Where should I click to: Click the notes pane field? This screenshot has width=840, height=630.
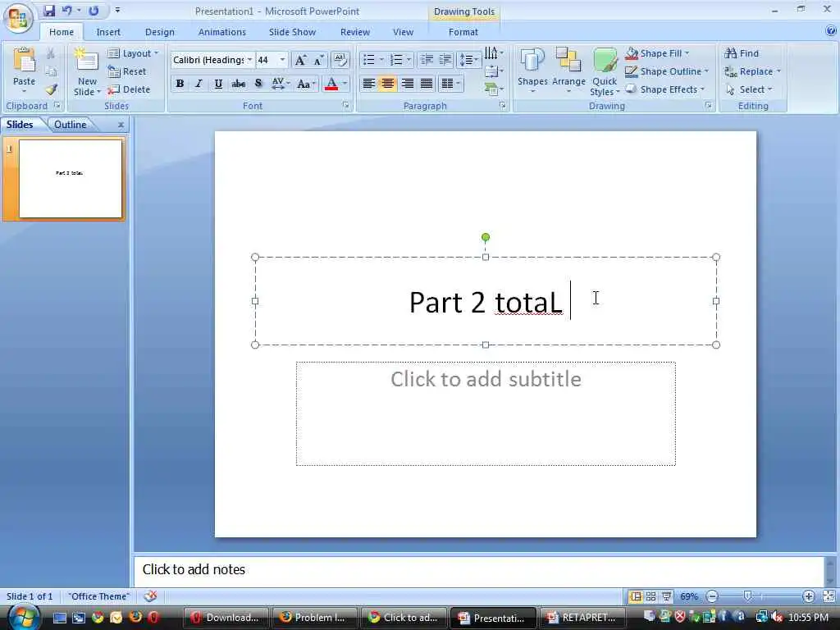[478, 571]
